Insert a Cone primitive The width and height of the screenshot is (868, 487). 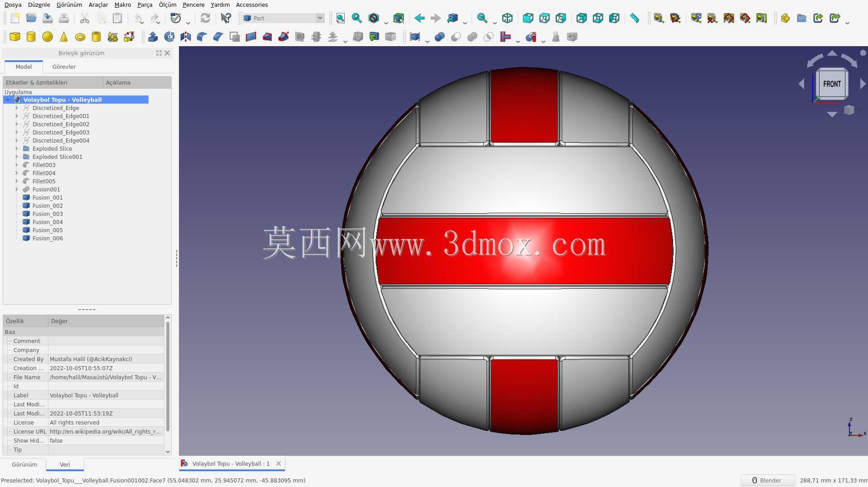coord(64,37)
